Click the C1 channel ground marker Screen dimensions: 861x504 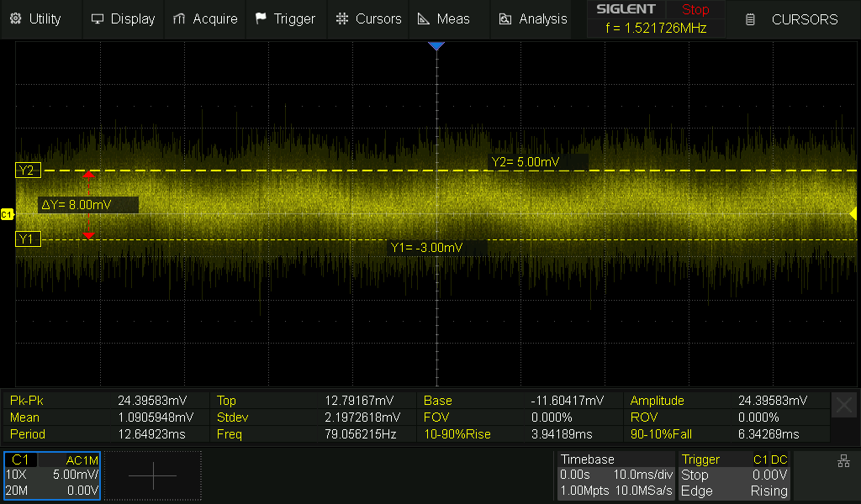(x=7, y=215)
